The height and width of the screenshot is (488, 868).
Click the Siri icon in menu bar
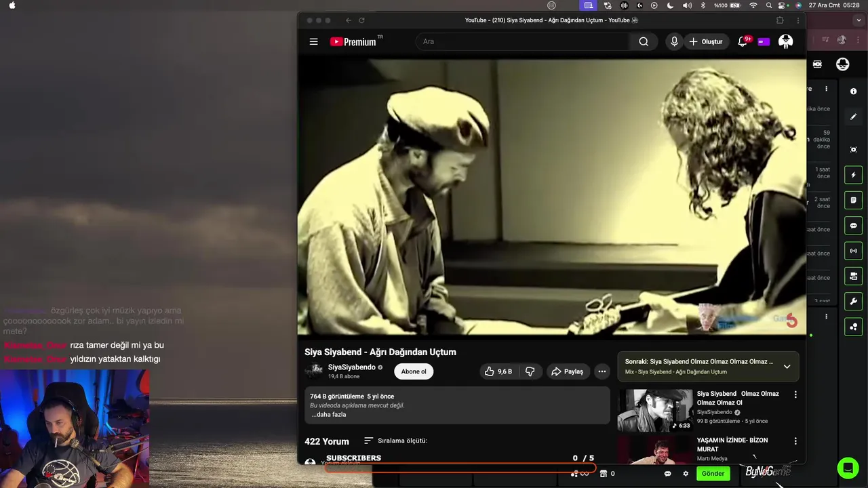tap(798, 5)
